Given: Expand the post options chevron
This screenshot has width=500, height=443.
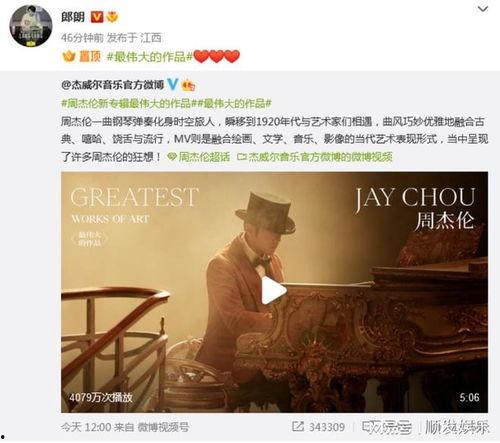Looking at the screenshot, I should (483, 9).
